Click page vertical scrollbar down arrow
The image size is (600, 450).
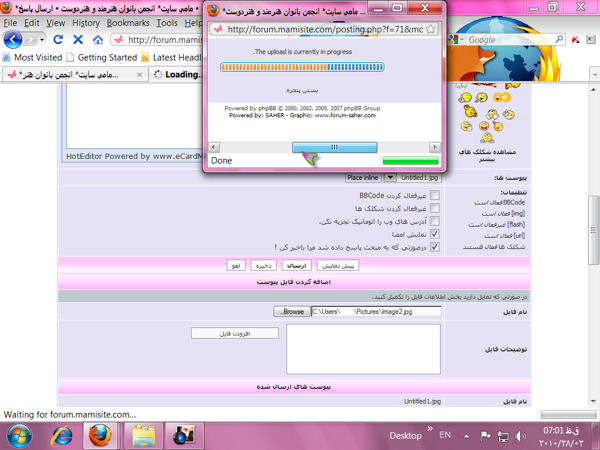pyautogui.click(x=593, y=401)
